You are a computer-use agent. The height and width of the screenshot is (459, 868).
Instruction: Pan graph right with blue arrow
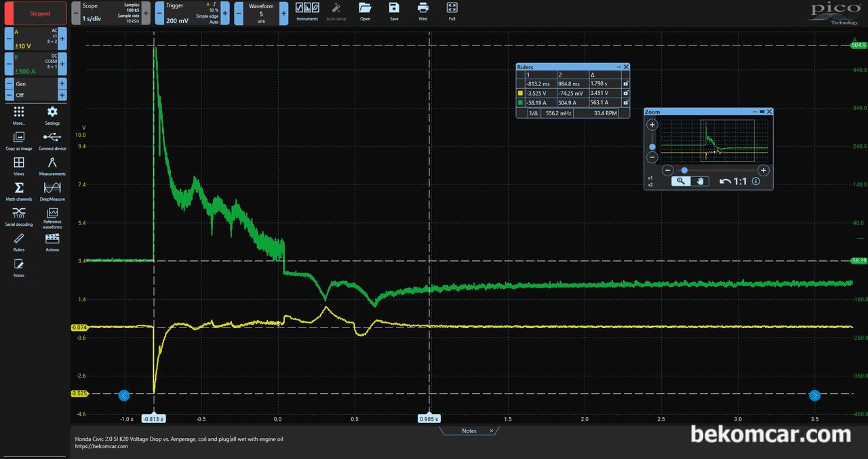click(814, 395)
